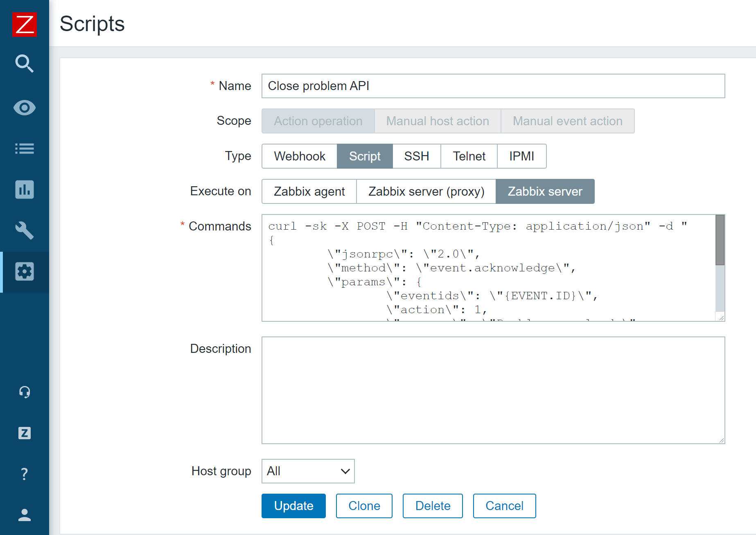Choose Zabbix server (proxy) execution option
Screen dimensions: 756x535
426,191
